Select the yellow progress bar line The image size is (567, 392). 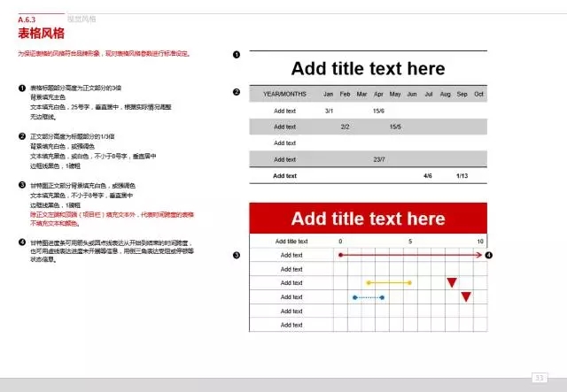pyautogui.click(x=389, y=283)
